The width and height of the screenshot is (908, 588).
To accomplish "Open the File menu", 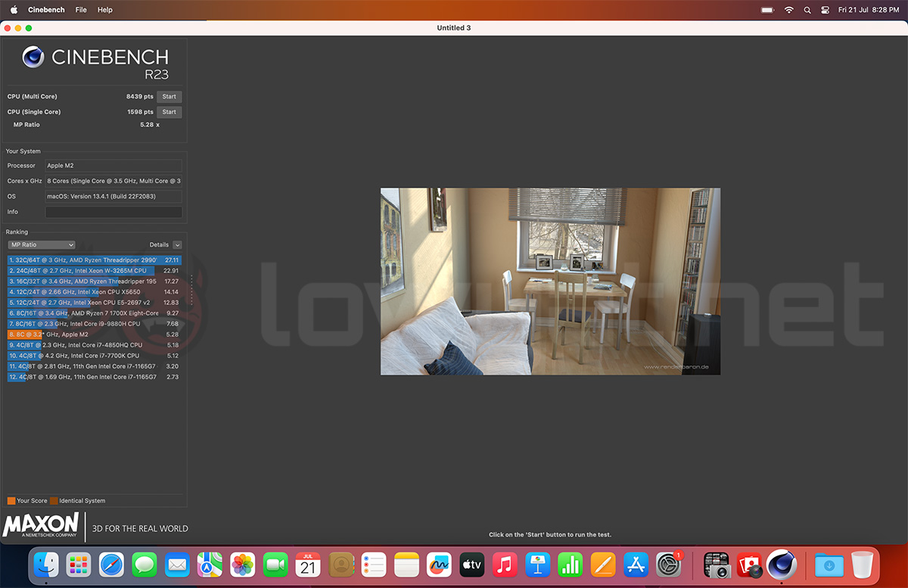I will click(x=81, y=10).
